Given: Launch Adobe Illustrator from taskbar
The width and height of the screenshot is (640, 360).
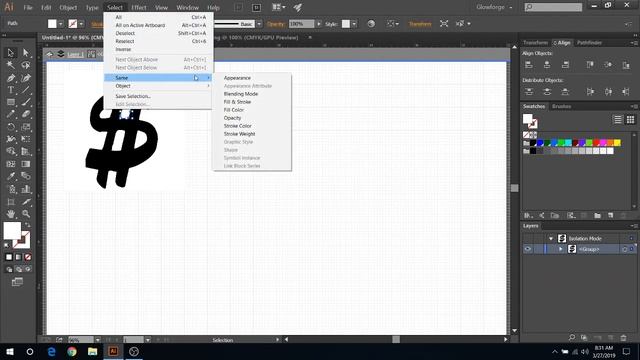Looking at the screenshot, I should click(x=113, y=351).
